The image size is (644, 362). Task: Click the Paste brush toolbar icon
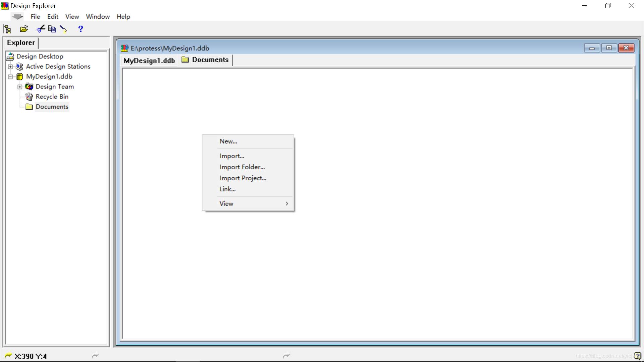63,29
